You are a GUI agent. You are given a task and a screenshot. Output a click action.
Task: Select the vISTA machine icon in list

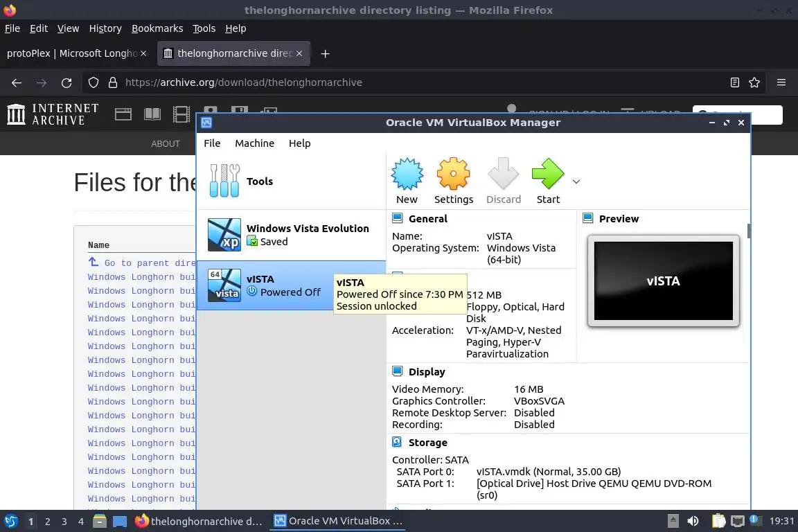(x=224, y=285)
